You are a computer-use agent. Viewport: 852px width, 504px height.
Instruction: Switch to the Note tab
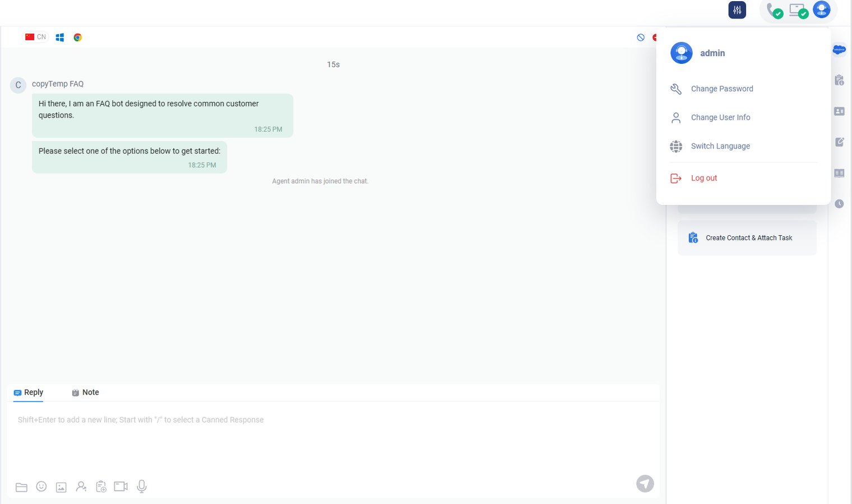(x=86, y=393)
